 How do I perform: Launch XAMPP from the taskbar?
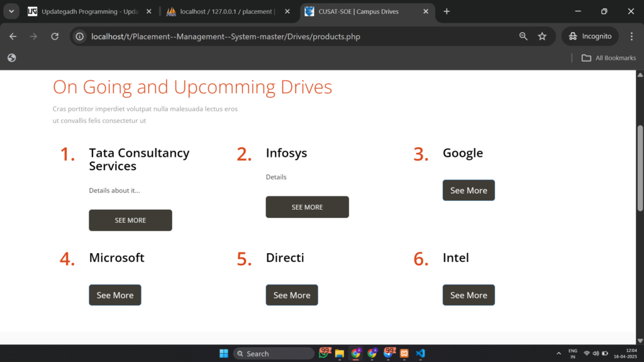405,353
